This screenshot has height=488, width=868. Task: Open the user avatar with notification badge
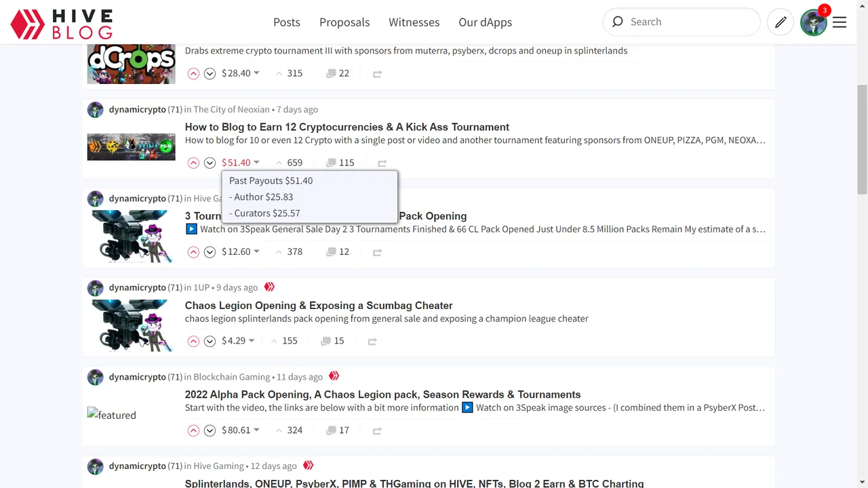coord(814,22)
